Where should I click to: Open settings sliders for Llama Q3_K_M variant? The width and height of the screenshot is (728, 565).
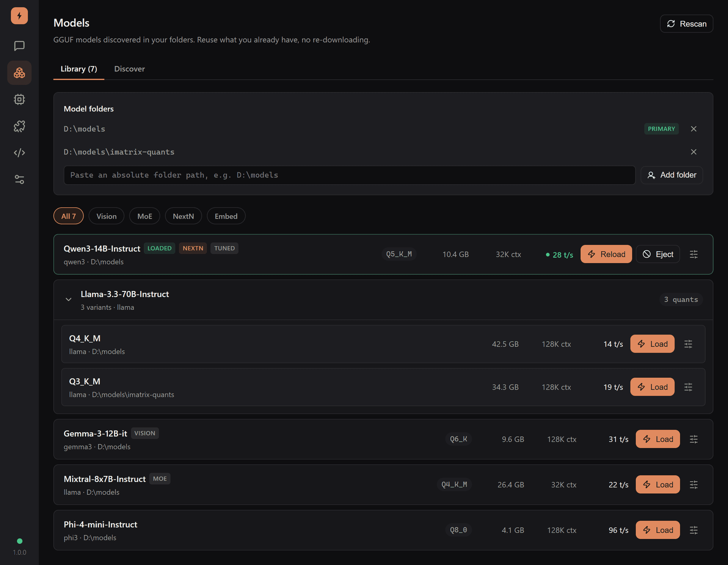tap(688, 387)
